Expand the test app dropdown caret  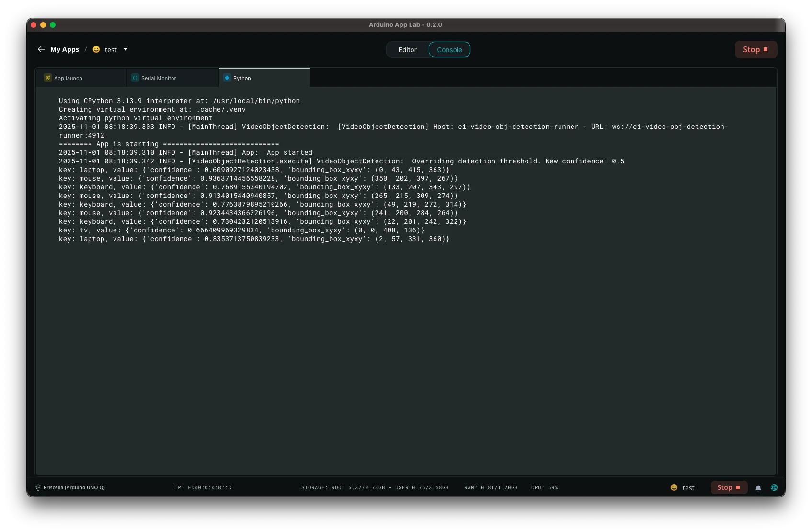(126, 49)
